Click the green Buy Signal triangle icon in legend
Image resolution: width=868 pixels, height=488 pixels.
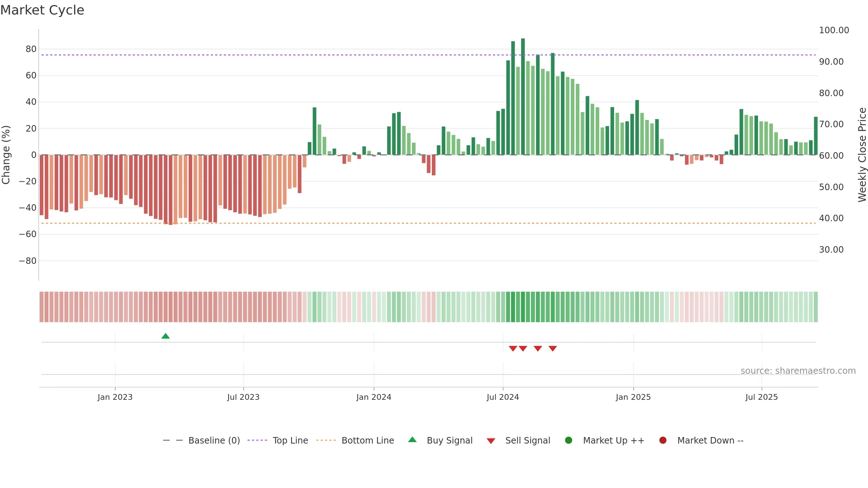coord(412,440)
